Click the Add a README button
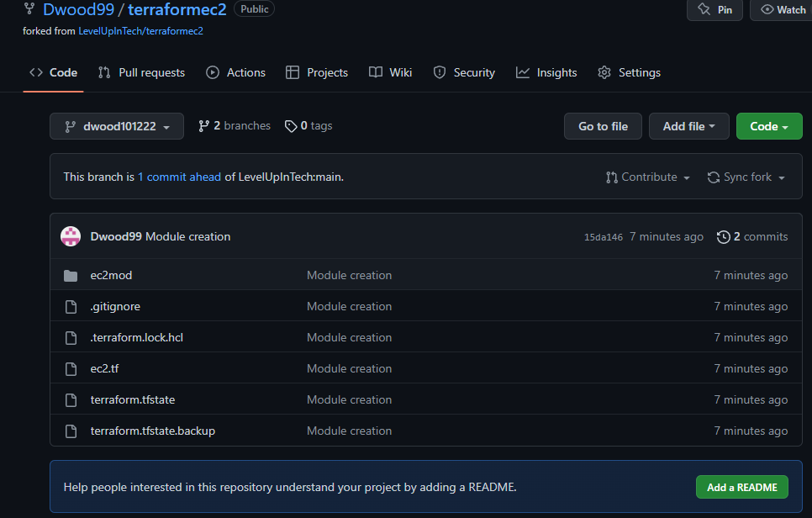 [742, 488]
